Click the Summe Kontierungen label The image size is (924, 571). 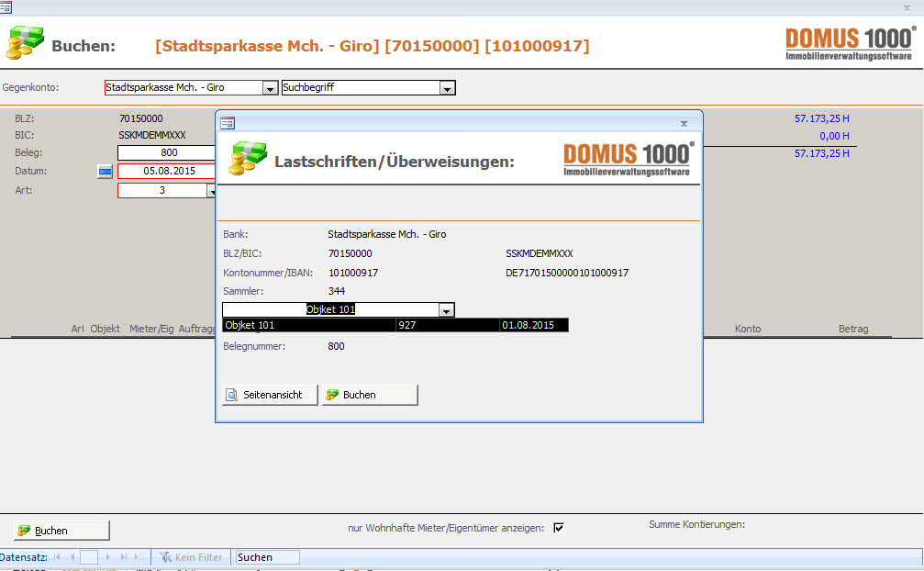[696, 524]
